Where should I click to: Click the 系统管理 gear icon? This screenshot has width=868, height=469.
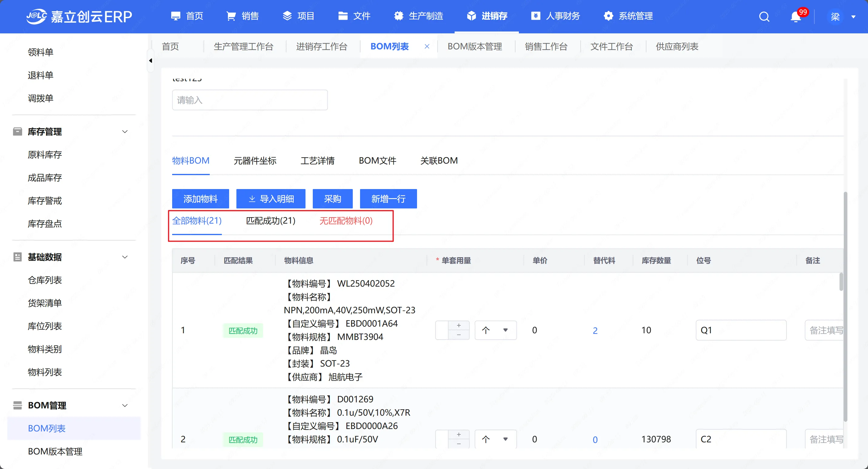pos(608,16)
